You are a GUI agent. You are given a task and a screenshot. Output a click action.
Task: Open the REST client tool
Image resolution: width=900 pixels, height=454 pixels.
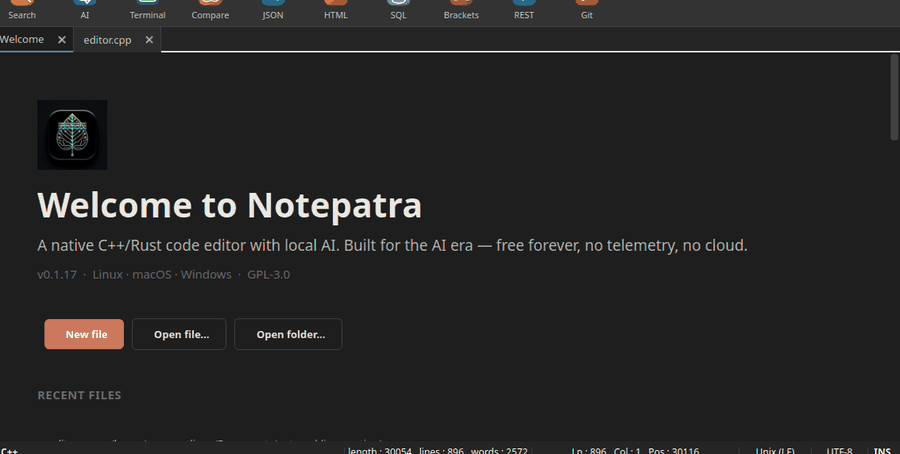[523, 11]
